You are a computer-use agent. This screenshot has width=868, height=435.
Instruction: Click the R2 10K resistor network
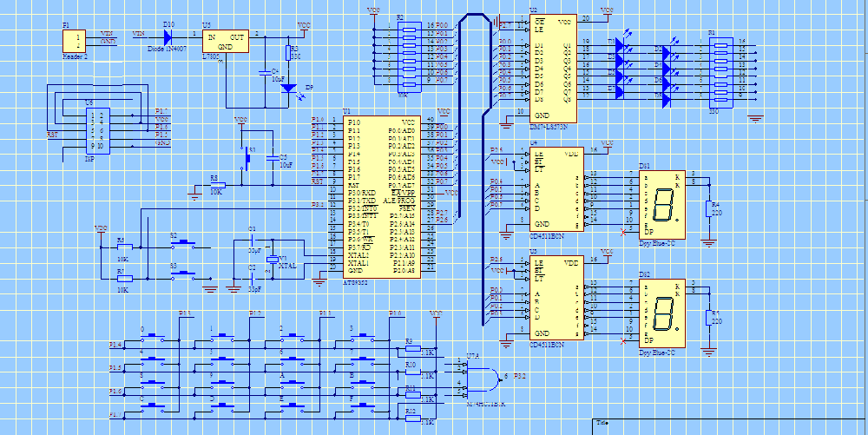click(409, 54)
